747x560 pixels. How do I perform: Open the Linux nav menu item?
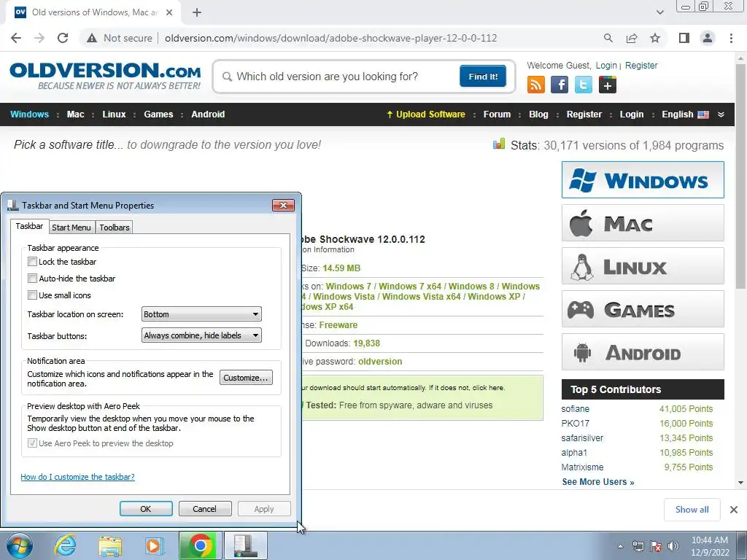coord(114,114)
